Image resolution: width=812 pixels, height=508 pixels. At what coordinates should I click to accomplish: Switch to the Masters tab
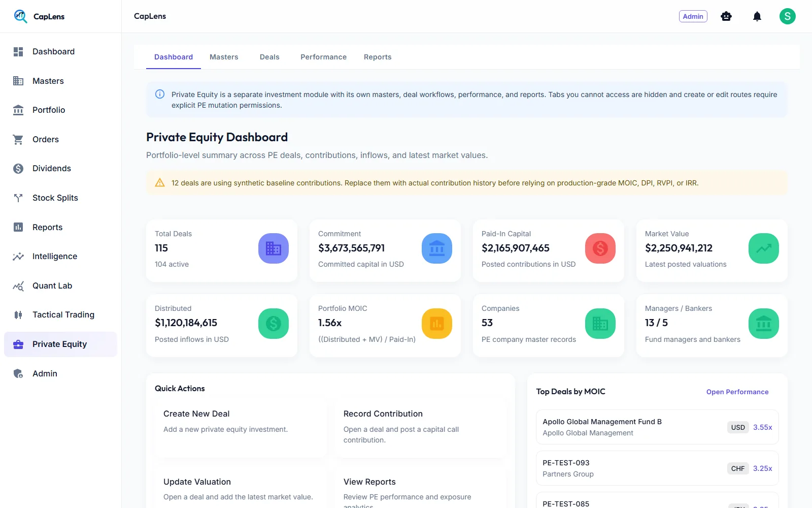pos(224,57)
